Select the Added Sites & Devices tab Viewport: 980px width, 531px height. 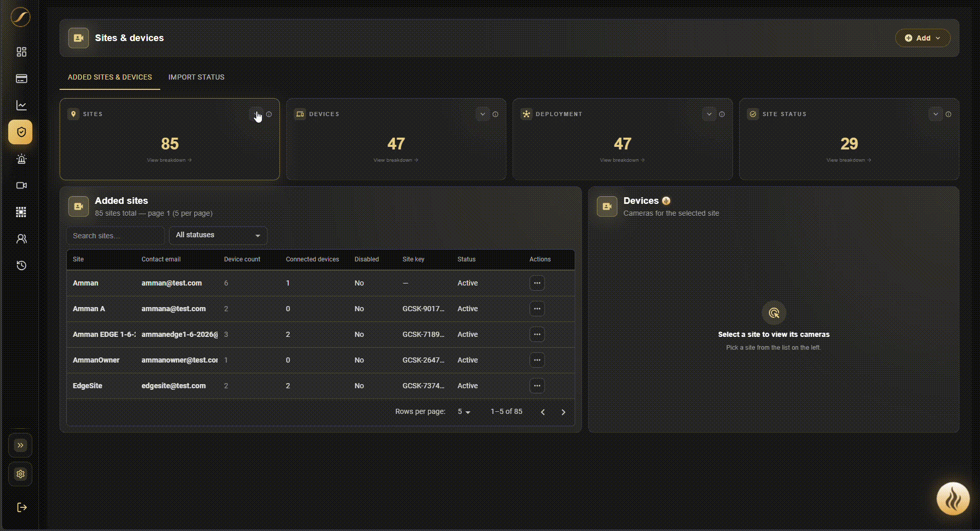coord(110,77)
